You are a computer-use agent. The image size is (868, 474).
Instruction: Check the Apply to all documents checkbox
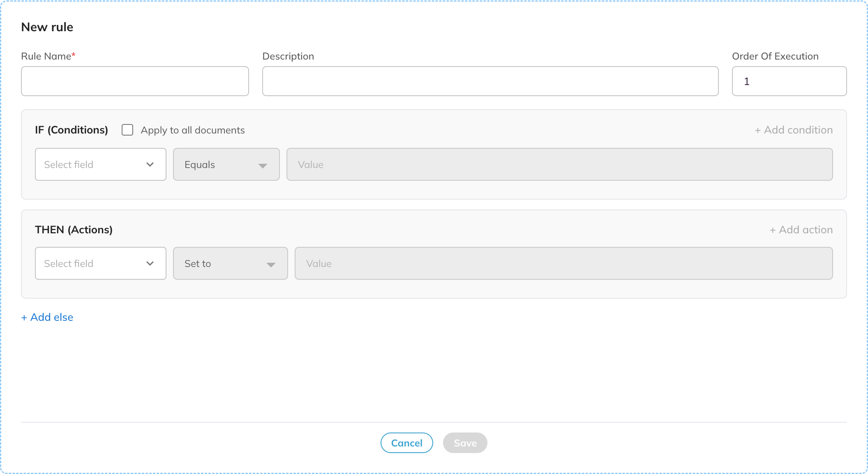(x=127, y=130)
